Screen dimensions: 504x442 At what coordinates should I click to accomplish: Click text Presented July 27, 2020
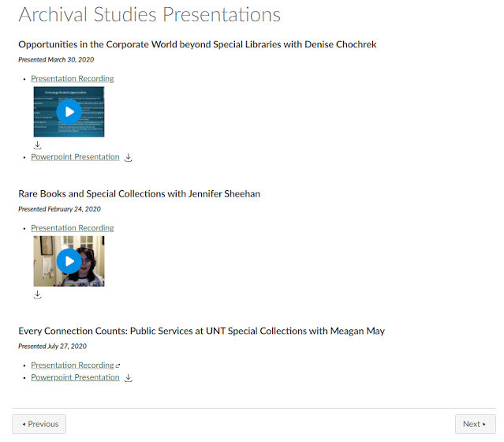52,346
